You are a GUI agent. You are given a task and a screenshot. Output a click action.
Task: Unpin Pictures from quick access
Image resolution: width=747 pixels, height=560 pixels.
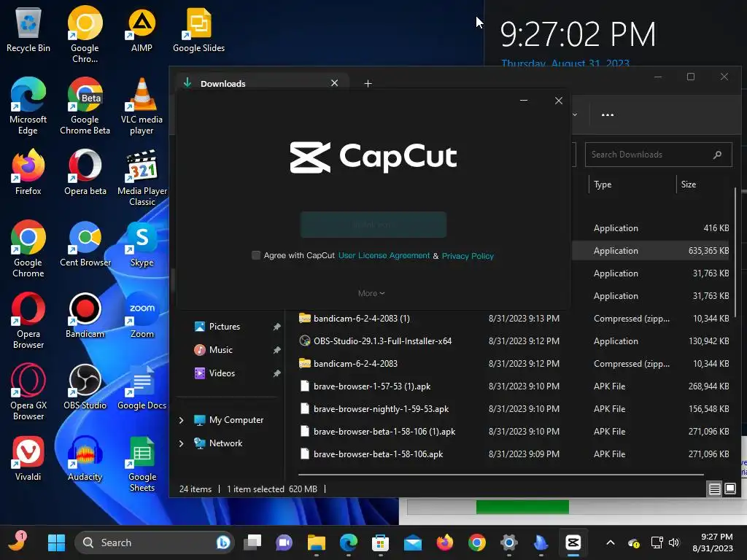click(x=276, y=327)
